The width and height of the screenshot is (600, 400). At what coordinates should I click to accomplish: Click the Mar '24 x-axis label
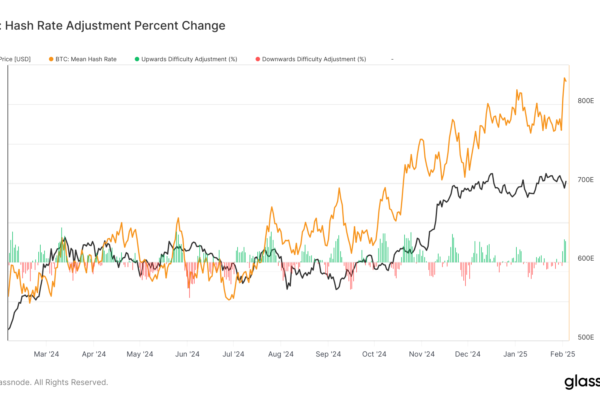click(47, 354)
